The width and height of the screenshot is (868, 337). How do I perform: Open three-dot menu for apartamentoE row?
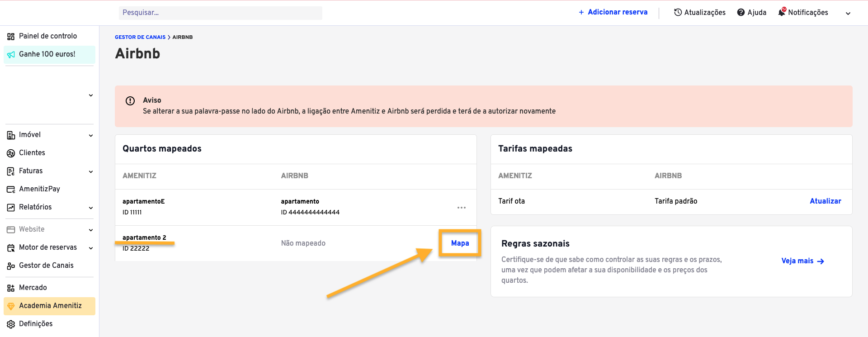pos(461,208)
